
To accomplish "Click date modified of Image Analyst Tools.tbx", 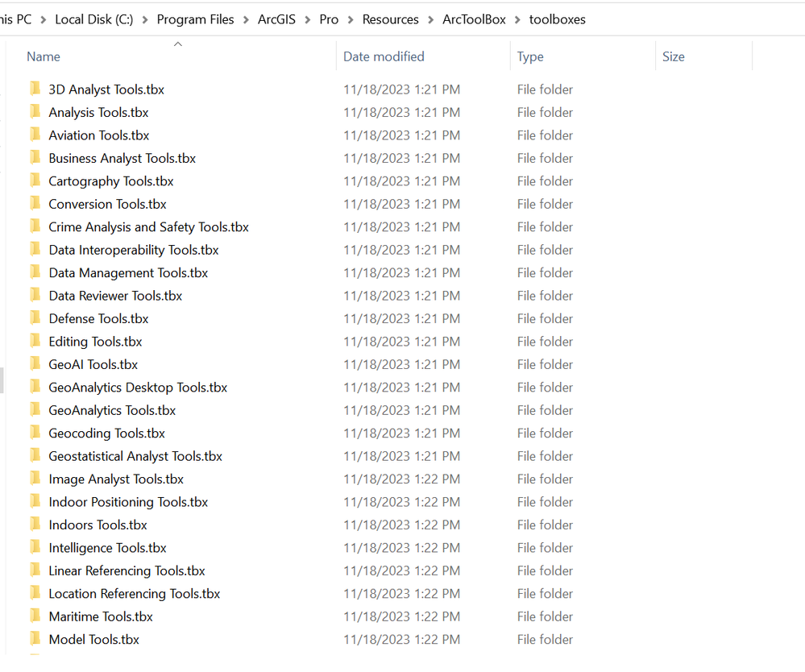I will [x=401, y=479].
